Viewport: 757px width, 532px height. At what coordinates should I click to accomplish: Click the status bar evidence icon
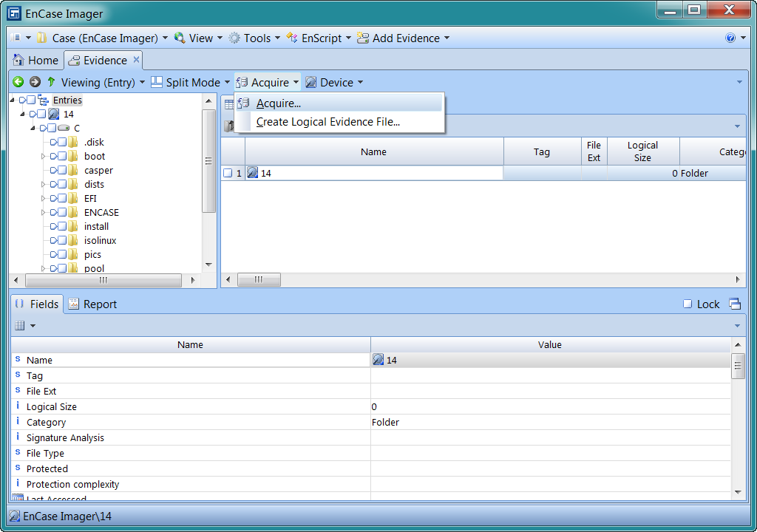pos(15,516)
